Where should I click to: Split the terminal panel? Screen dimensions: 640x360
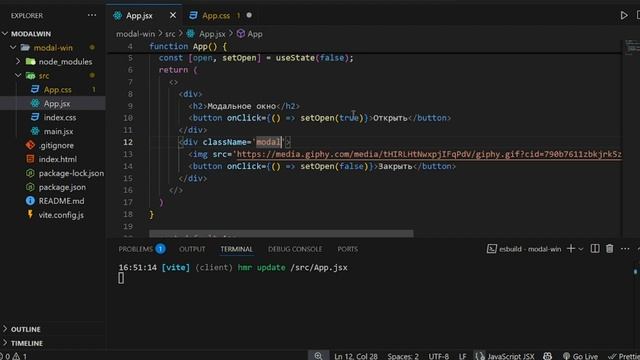coord(595,249)
